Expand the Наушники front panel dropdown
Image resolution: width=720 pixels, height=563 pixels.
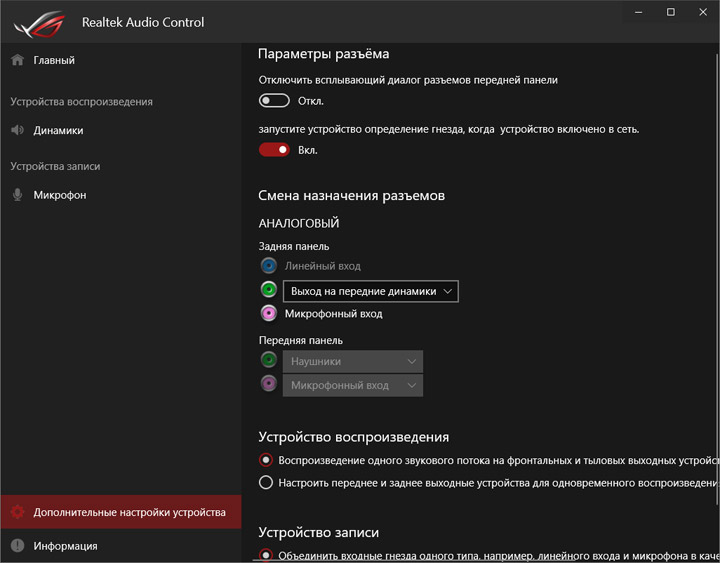353,361
